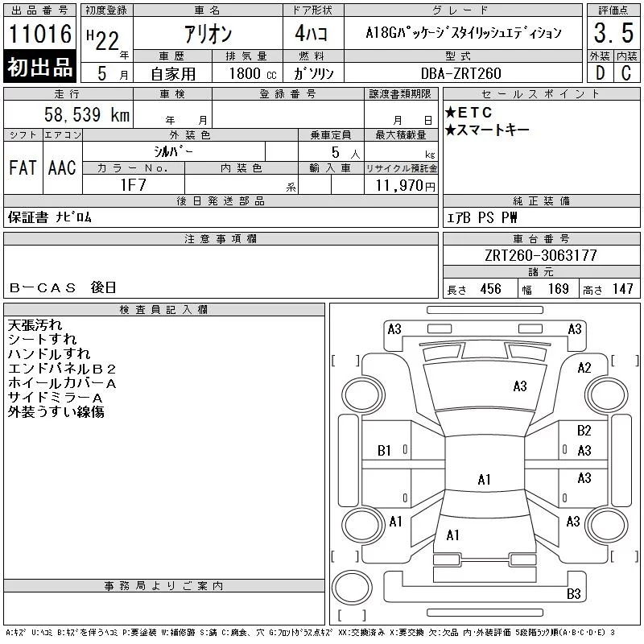Click the 3.5 evaluation score

[x=613, y=33]
